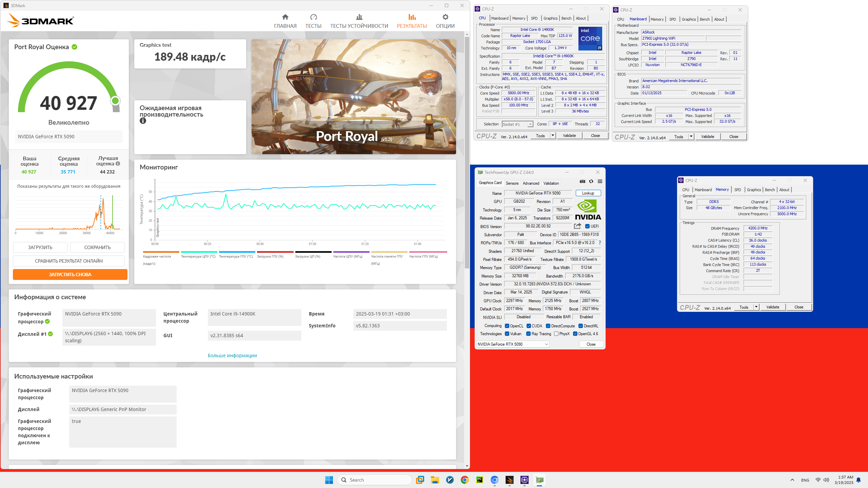Click the green check beside Port Royal Оценка
Viewport: 868px width, 488px height.
74,47
